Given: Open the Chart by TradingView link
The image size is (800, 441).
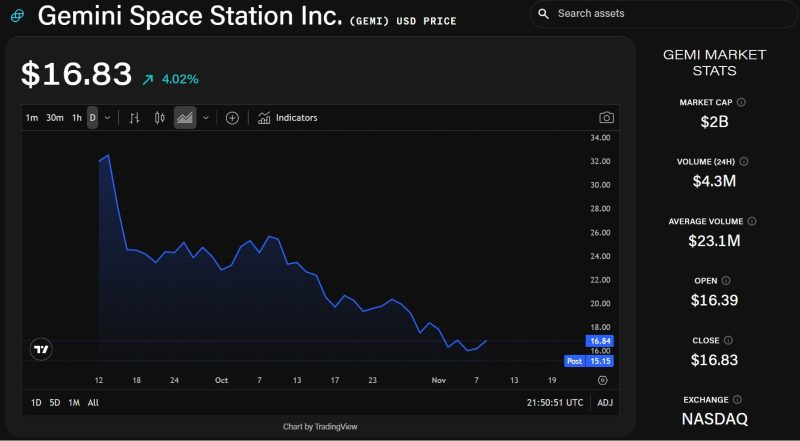Looking at the screenshot, I should [x=320, y=426].
